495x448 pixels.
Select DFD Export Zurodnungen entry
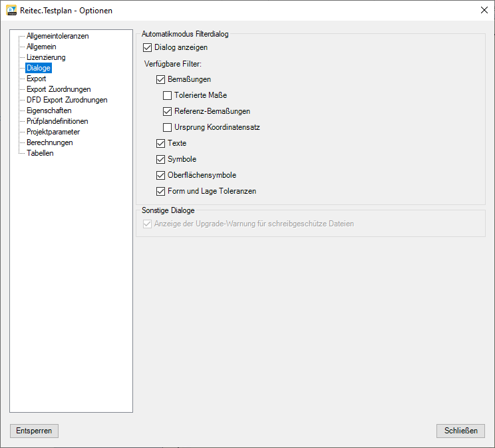click(x=67, y=100)
